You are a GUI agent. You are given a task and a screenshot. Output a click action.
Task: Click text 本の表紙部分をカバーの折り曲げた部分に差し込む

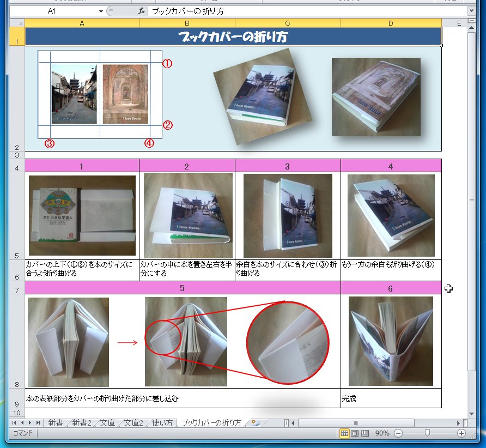pyautogui.click(x=102, y=398)
